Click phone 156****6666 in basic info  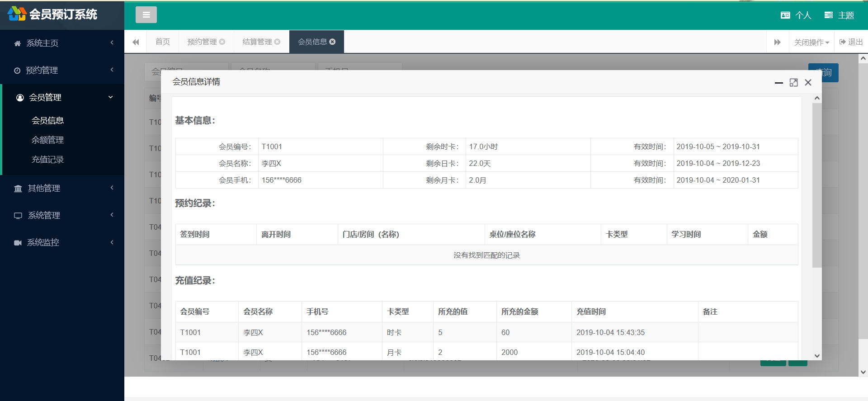tap(281, 180)
